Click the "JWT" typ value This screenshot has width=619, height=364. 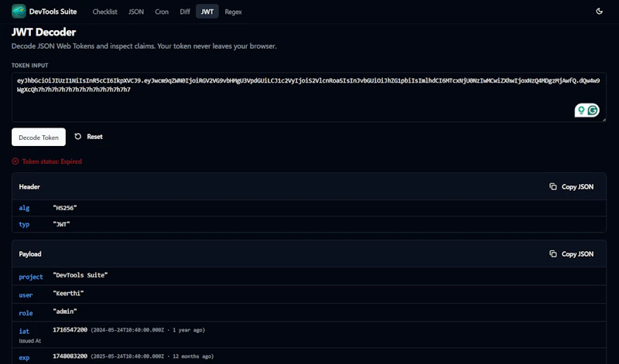61,224
